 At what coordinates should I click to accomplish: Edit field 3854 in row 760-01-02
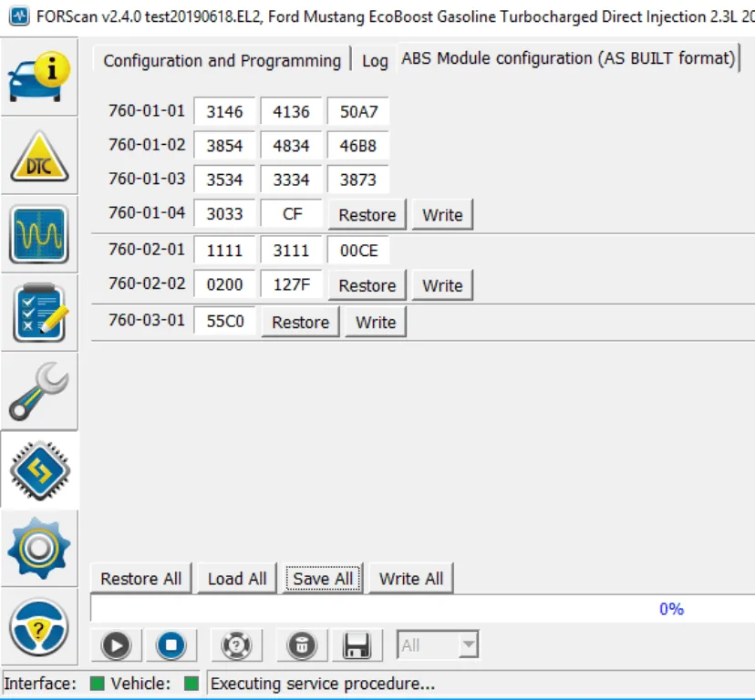click(x=224, y=146)
